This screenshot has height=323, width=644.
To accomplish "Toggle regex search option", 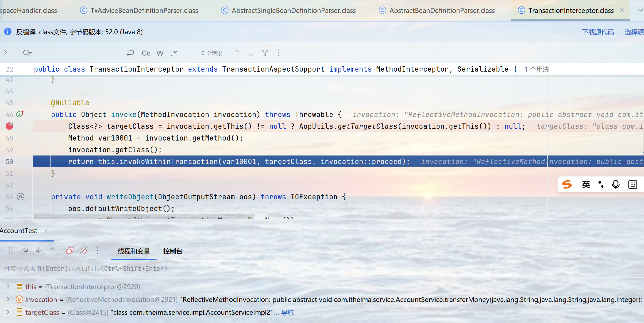I will pos(174,53).
